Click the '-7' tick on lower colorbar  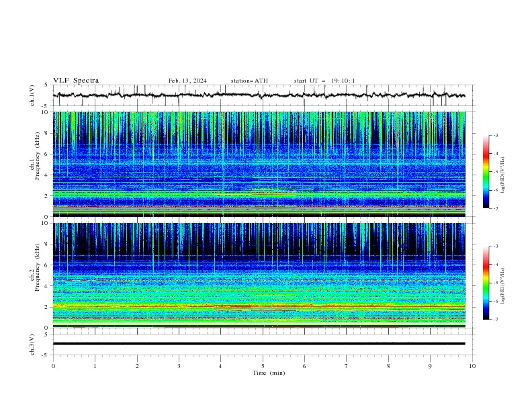[495, 320]
